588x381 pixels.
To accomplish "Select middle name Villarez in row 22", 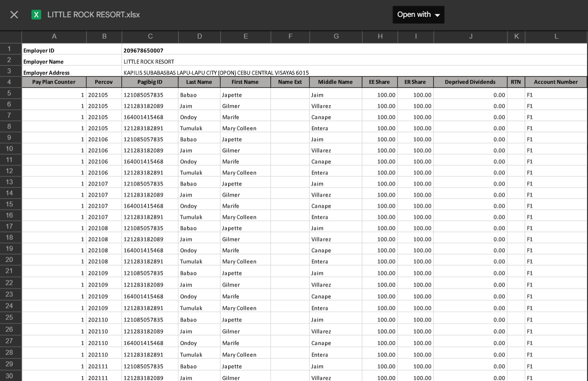I will point(336,283).
